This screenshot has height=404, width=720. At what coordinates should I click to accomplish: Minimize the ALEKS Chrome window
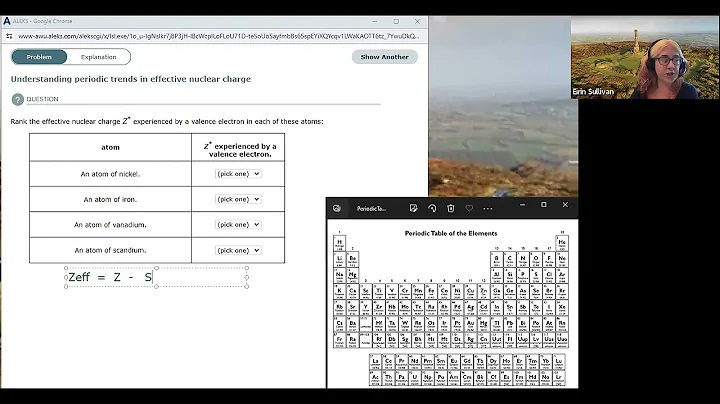coord(375,22)
